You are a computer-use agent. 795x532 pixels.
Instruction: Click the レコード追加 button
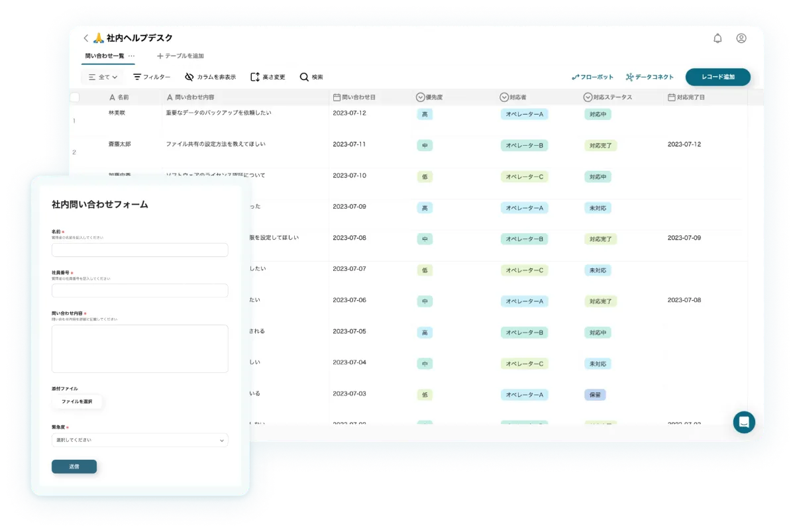point(718,77)
